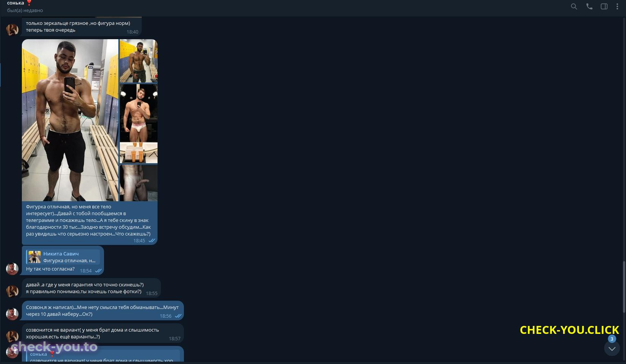Open chat profile from the сонька title
626x364 pixels.
coord(15,3)
